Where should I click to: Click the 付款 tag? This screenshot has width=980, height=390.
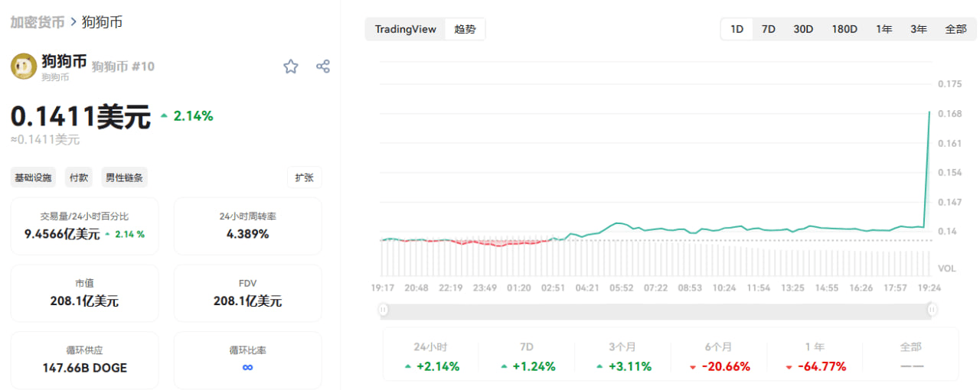coord(79,177)
